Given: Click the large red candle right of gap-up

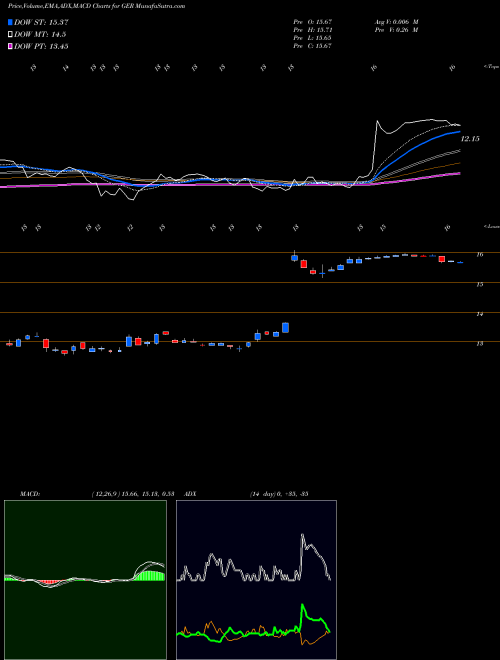Looking at the screenshot, I should 304,264.
